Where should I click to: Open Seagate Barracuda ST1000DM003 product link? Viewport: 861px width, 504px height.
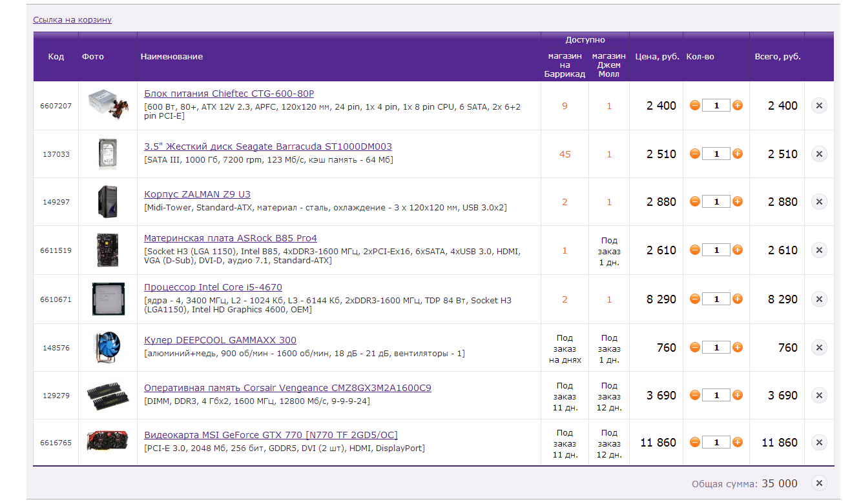pyautogui.click(x=268, y=146)
